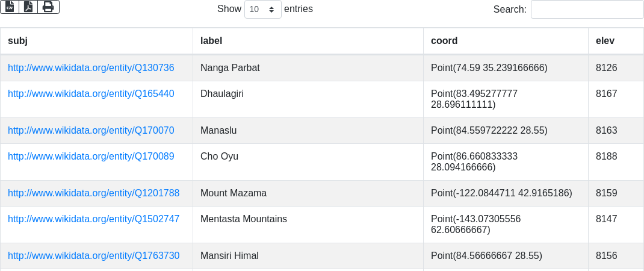Image resolution: width=644 pixels, height=271 pixels.
Task: Select the Nanga Parbat label cell
Action: click(x=230, y=68)
